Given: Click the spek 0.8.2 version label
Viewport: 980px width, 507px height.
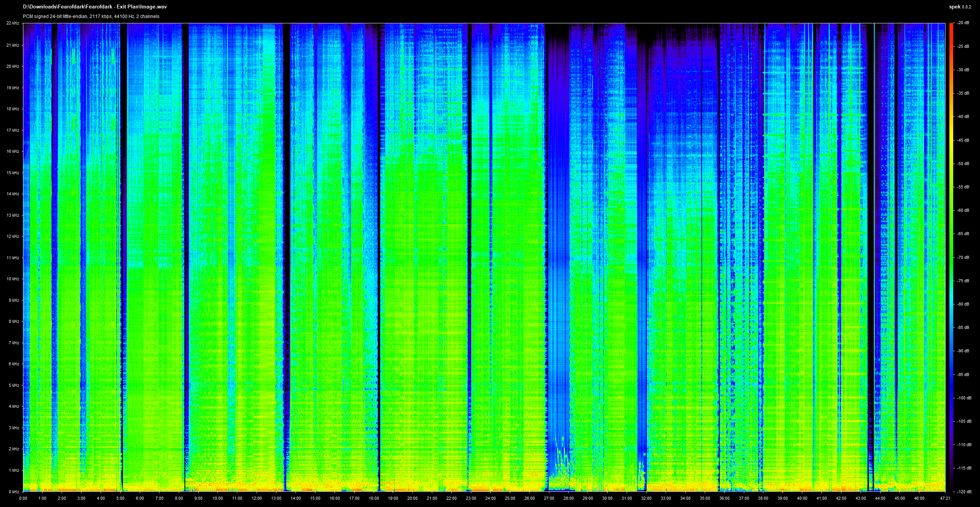Looking at the screenshot, I should (960, 7).
